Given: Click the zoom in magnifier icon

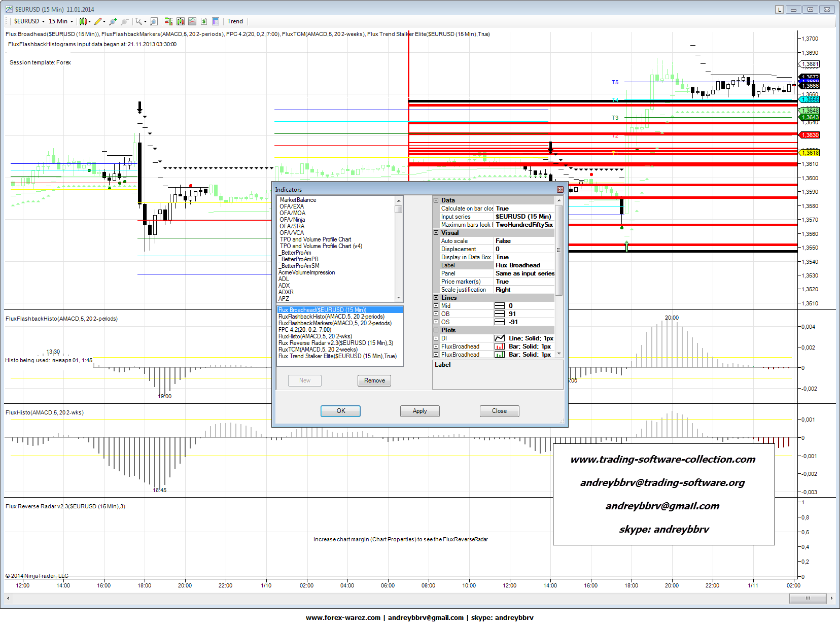Looking at the screenshot, I should pos(113,21).
